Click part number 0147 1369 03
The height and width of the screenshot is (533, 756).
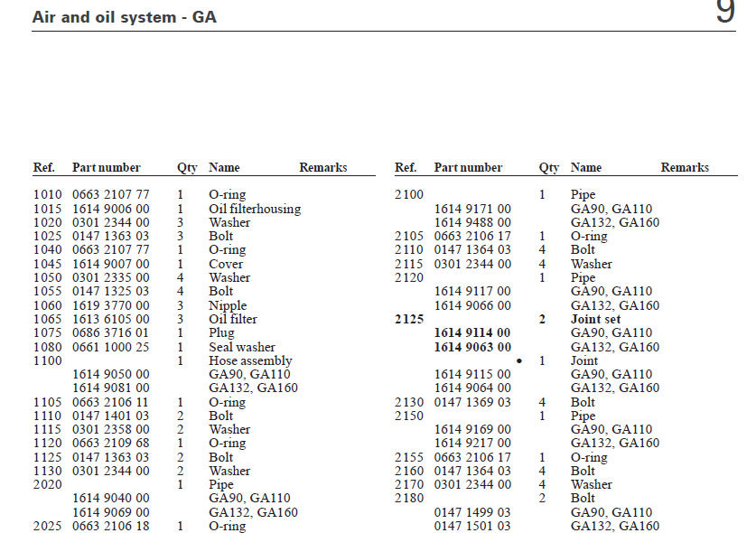coord(472,402)
